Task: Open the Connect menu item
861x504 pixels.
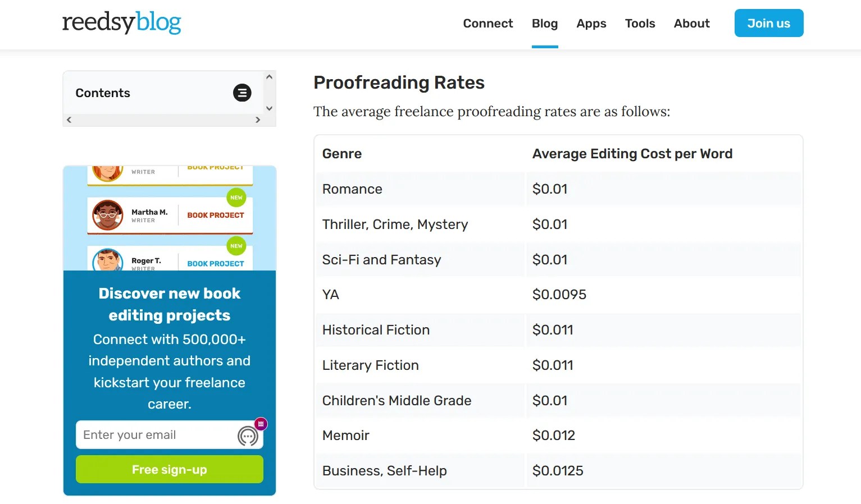Action: (488, 23)
